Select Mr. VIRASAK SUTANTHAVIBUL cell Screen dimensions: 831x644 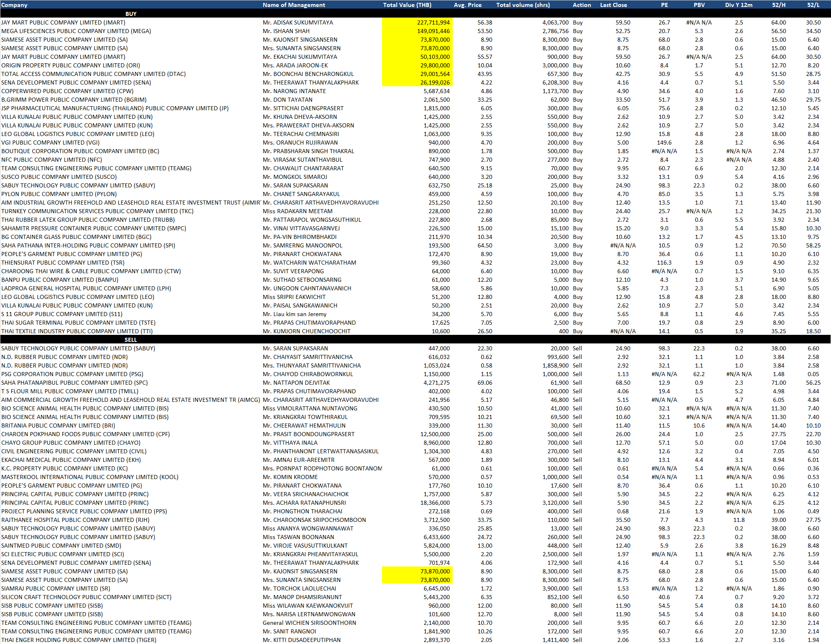click(x=303, y=160)
